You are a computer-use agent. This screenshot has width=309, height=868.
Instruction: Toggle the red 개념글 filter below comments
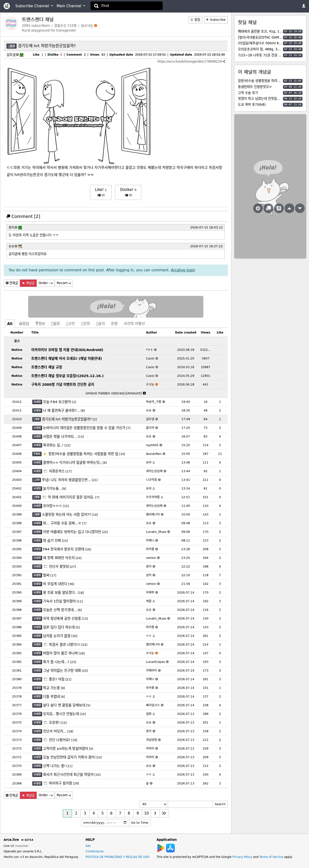[28, 283]
